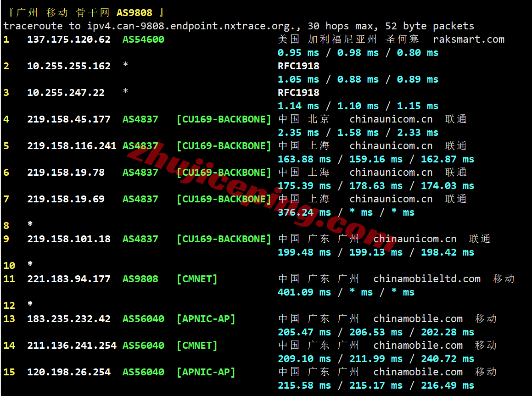Click the 163.88 ms latency value

[x=304, y=159]
